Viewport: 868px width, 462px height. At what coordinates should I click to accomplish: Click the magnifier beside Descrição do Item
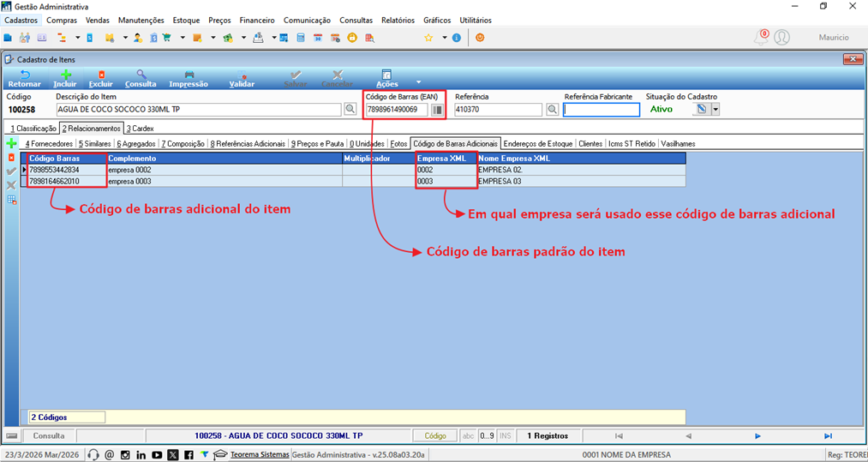[350, 110]
